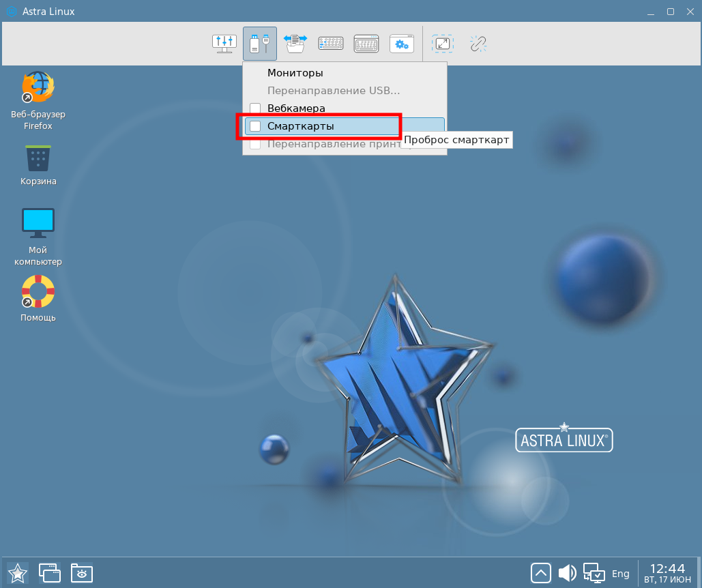Click the large on-screen keyboard toolbar icon
702x588 pixels.
coord(366,44)
